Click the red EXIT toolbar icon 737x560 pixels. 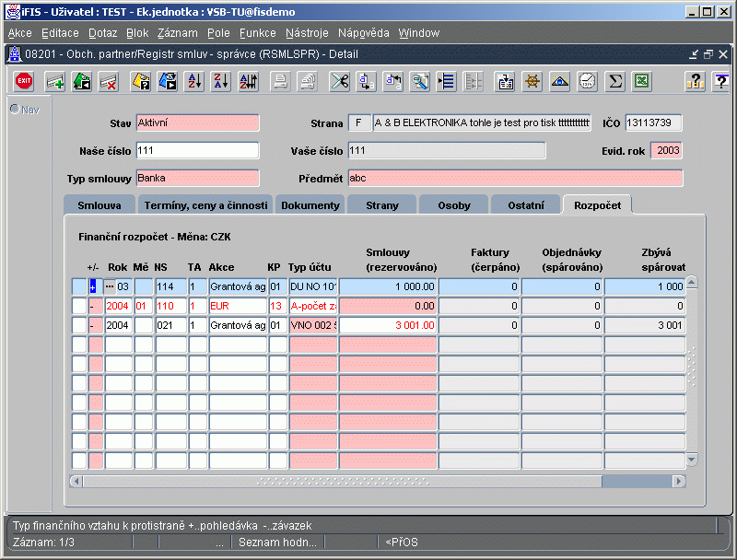click(x=24, y=81)
